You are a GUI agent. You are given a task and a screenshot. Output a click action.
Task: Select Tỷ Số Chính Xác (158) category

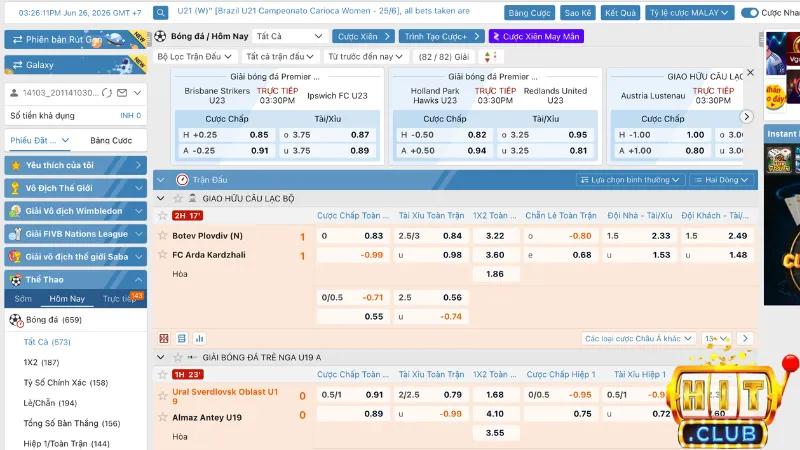coord(66,382)
